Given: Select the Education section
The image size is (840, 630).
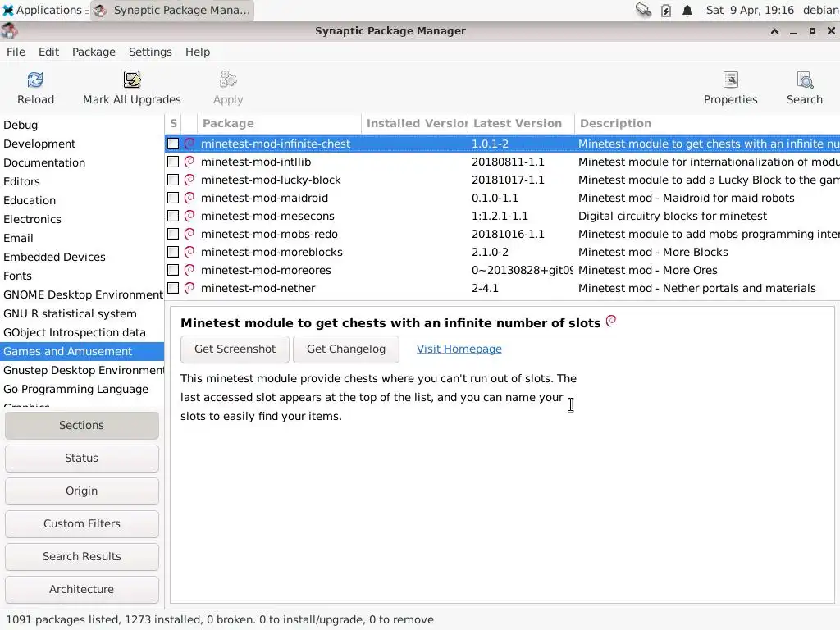Looking at the screenshot, I should coord(81,200).
